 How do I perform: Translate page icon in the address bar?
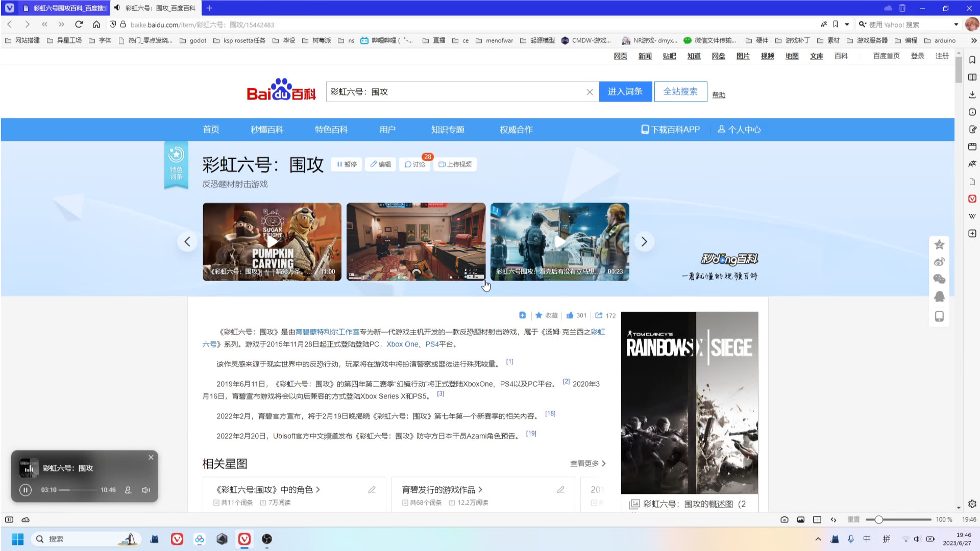824,24
